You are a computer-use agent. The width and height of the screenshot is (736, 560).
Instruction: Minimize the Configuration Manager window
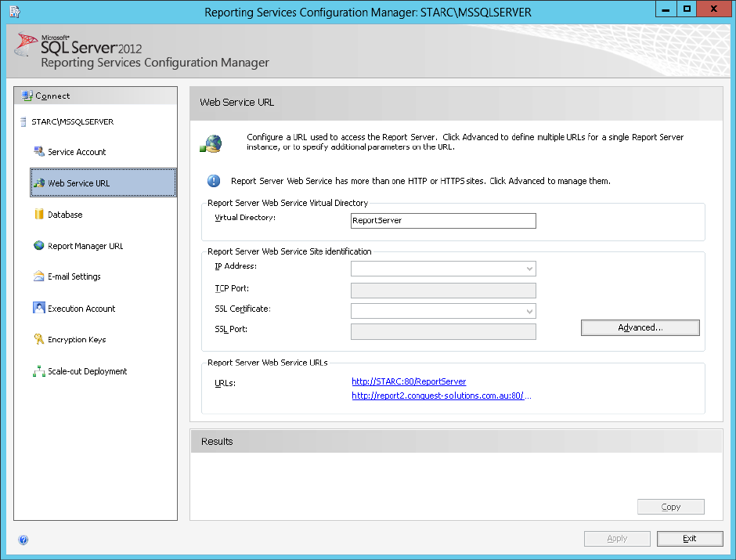click(666, 9)
